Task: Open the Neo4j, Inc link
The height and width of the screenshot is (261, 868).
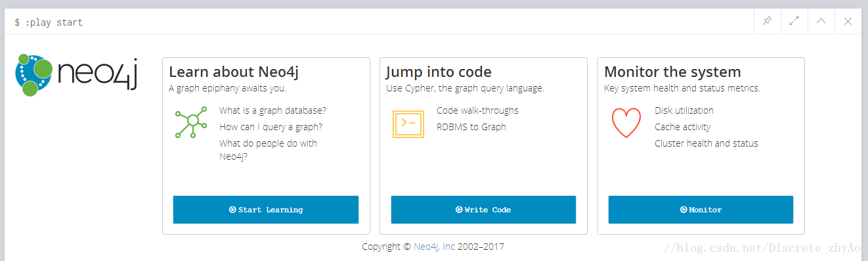Action: 434,247
